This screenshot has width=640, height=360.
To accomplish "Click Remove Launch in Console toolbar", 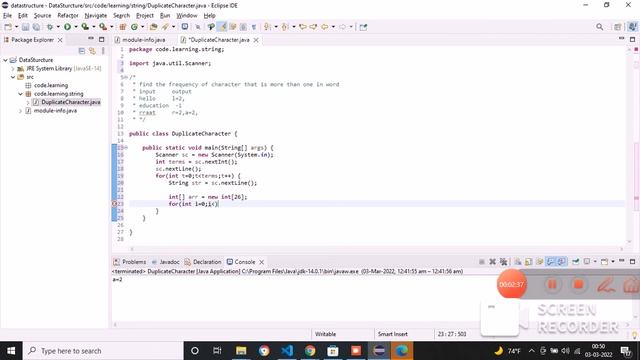I will tap(493, 262).
